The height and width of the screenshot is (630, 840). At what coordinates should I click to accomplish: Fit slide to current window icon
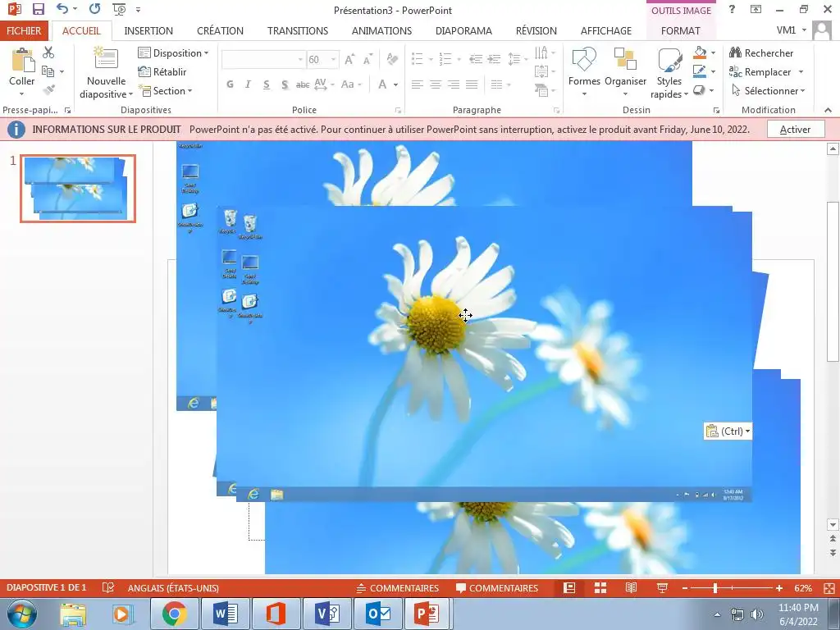pos(829,588)
